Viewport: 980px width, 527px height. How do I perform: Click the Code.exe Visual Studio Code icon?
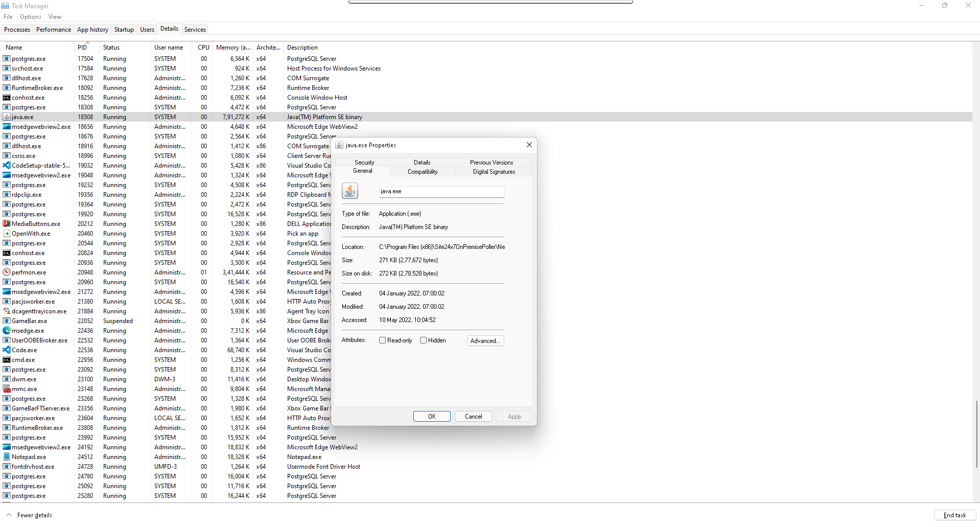[x=7, y=350]
